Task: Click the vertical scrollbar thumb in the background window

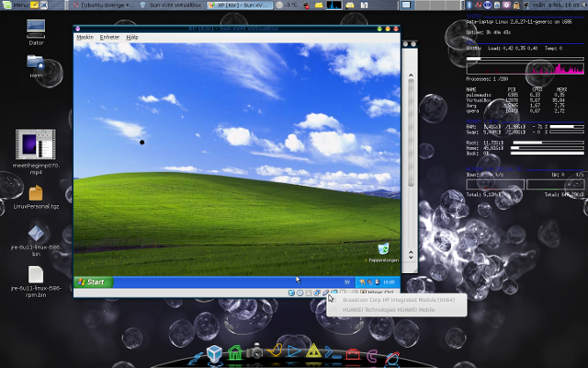Action: [411, 133]
